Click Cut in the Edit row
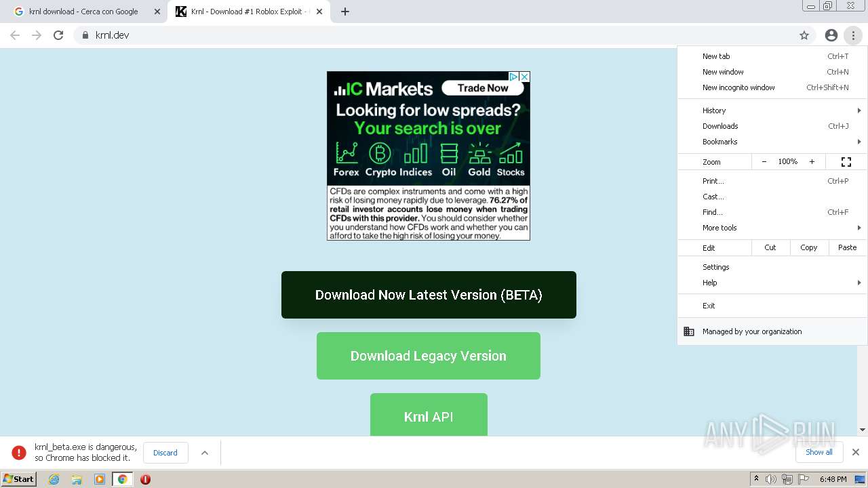 click(x=770, y=247)
